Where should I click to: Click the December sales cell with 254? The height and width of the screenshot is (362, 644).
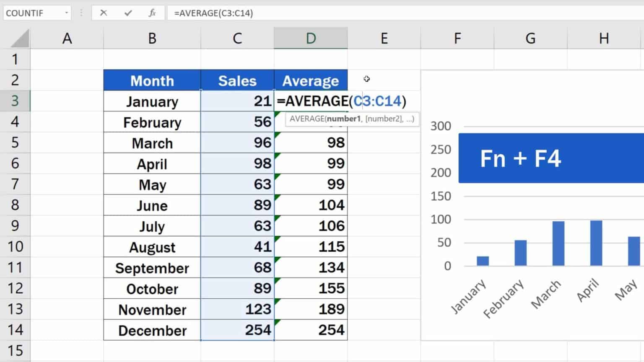click(237, 330)
